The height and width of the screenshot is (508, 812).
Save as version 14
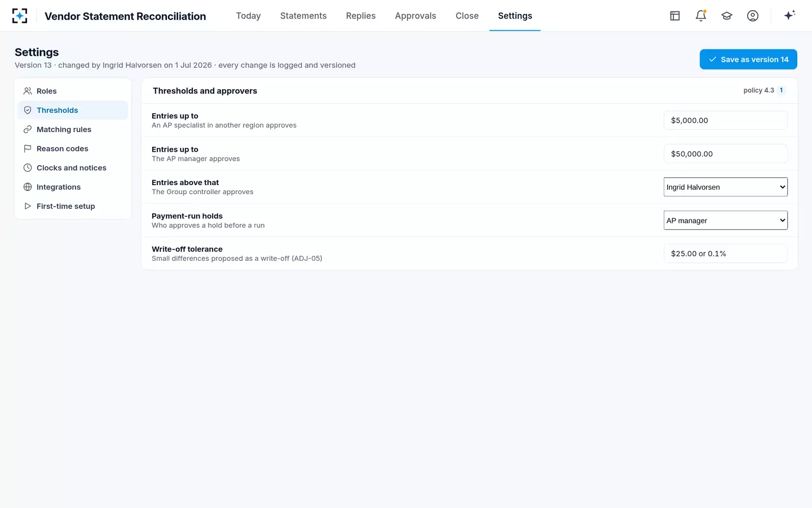coord(748,59)
